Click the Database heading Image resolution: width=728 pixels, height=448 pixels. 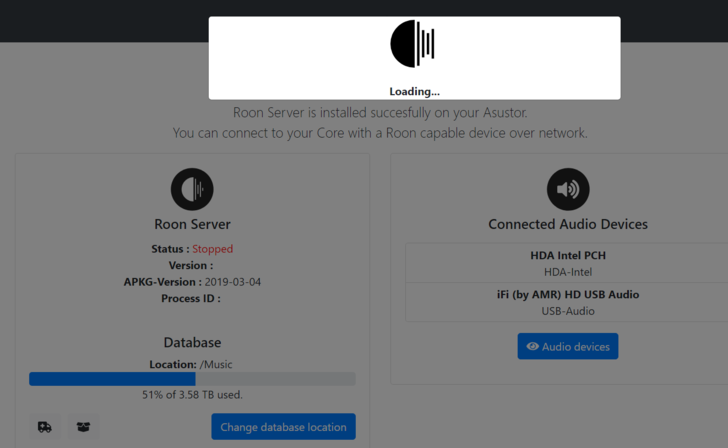tap(192, 343)
